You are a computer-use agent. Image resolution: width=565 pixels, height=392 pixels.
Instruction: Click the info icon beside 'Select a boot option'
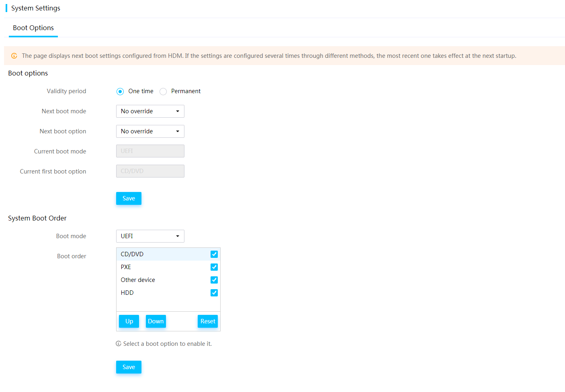pyautogui.click(x=119, y=344)
